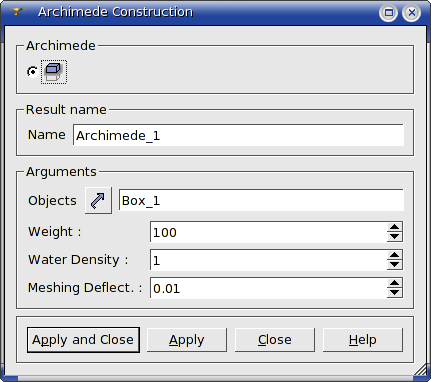Click the Objects field showing Box_1

click(261, 200)
